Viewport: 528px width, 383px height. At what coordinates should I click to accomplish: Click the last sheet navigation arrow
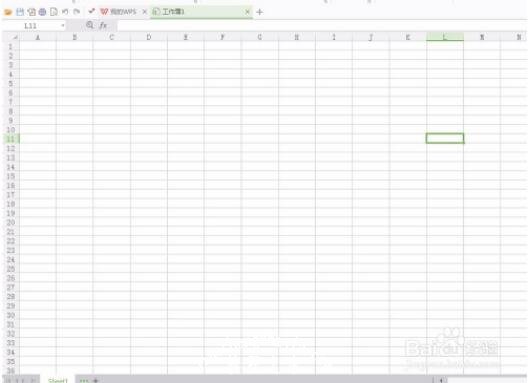click(x=34, y=381)
